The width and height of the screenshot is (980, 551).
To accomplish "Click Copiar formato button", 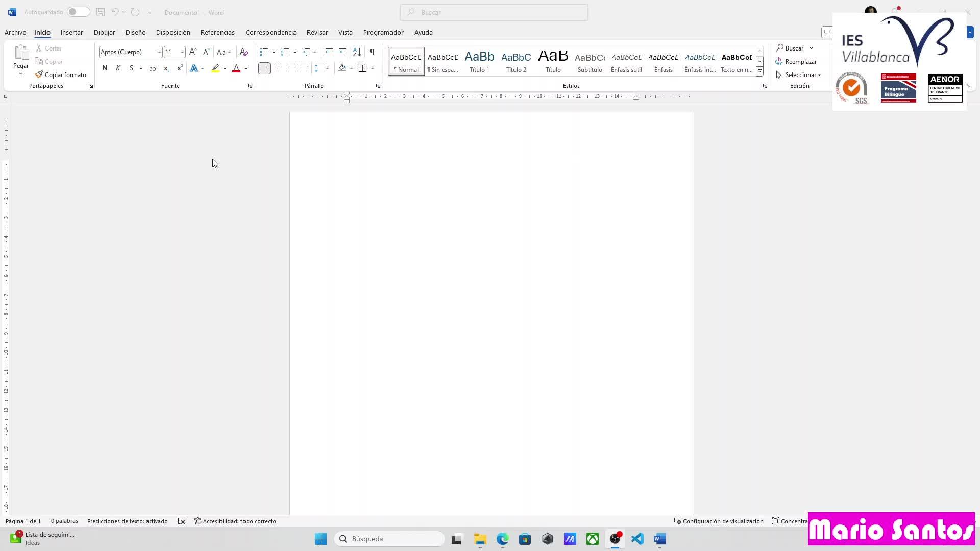I will click(61, 75).
